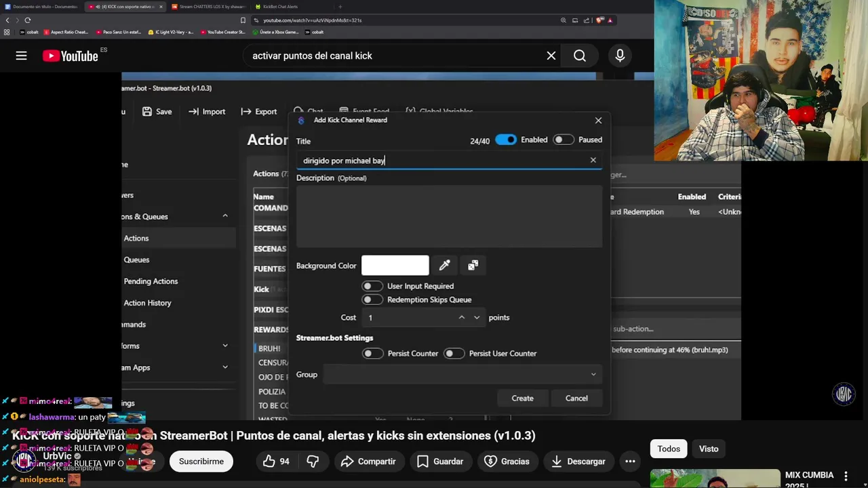Click the Gracias button

click(x=507, y=462)
